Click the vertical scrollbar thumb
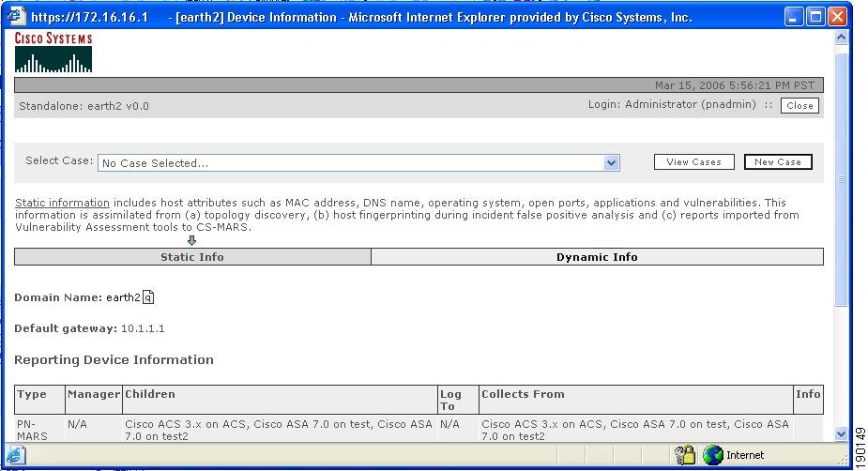This screenshot has width=868, height=471. click(841, 178)
